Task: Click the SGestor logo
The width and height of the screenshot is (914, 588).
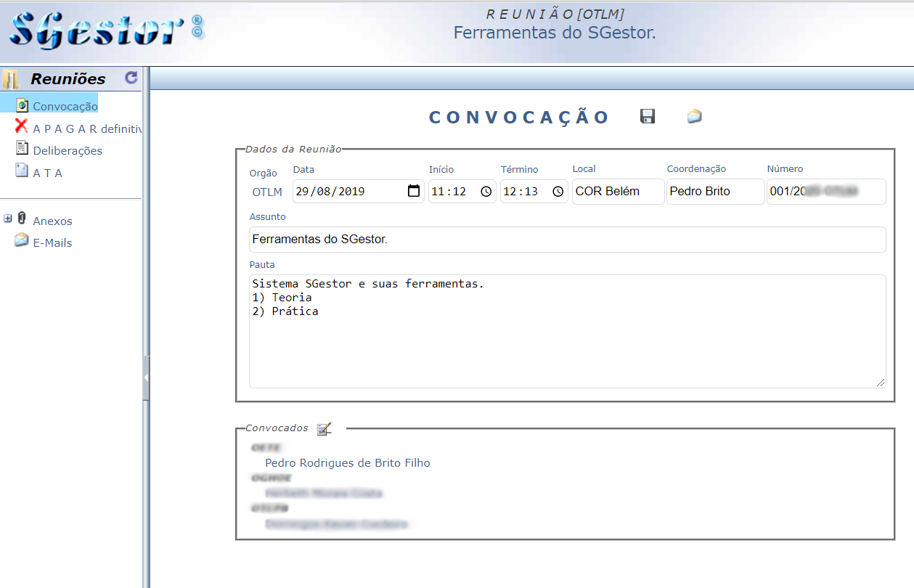Action: (x=107, y=30)
